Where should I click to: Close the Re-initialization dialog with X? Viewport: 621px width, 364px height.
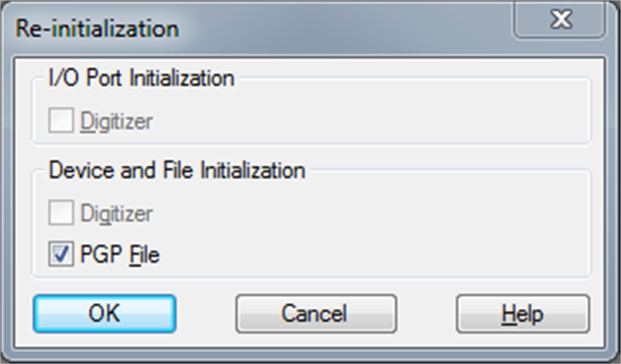pyautogui.click(x=560, y=20)
